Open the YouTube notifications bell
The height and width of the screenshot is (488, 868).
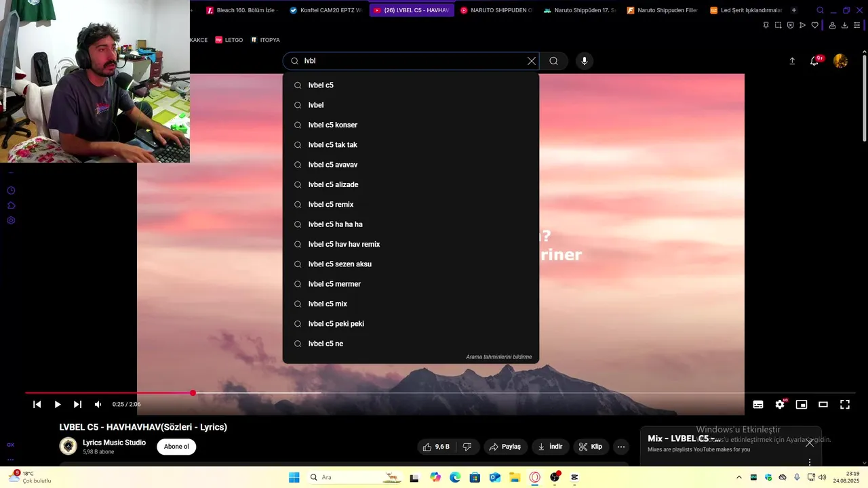(x=814, y=61)
